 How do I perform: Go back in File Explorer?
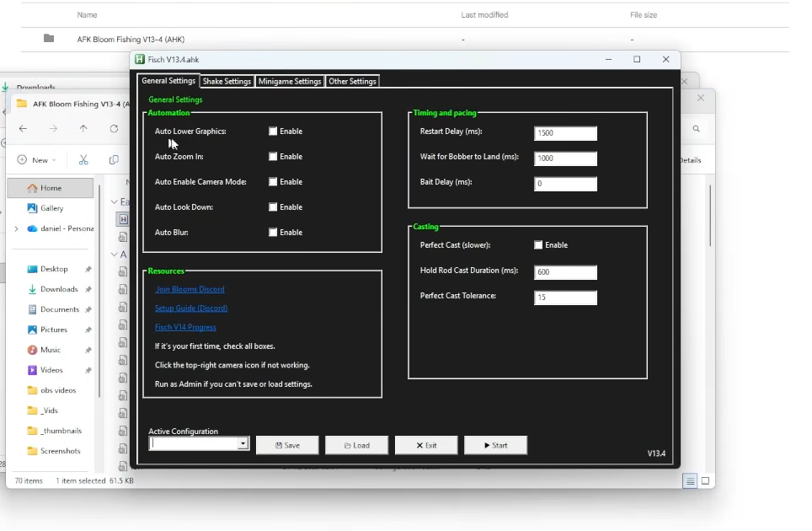tap(23, 128)
